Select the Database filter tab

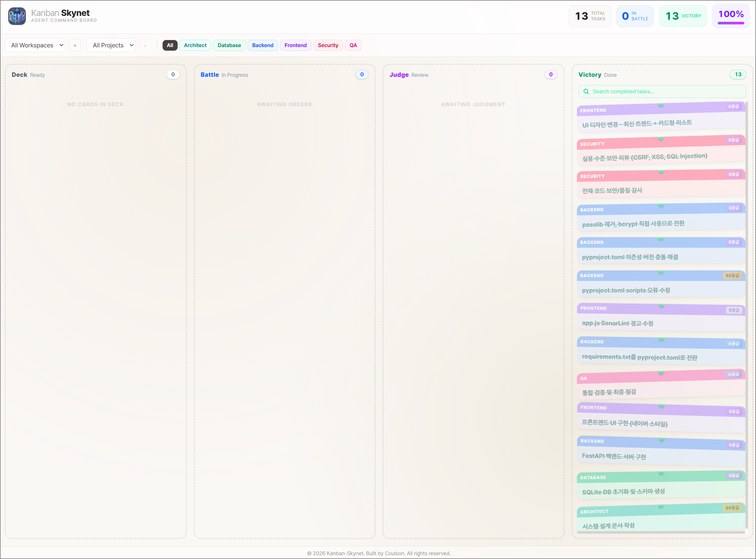[229, 45]
